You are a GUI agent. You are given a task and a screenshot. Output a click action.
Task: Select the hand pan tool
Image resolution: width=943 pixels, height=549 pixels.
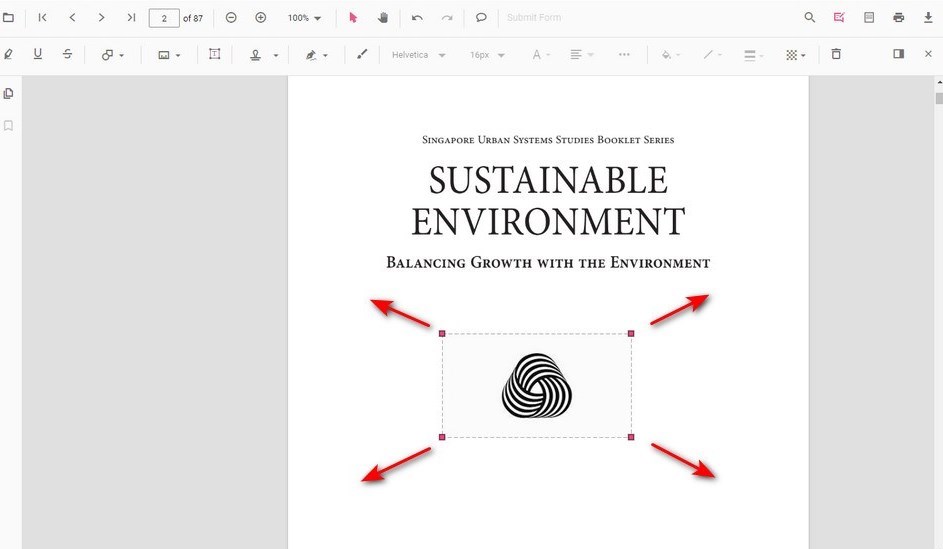[x=382, y=18]
